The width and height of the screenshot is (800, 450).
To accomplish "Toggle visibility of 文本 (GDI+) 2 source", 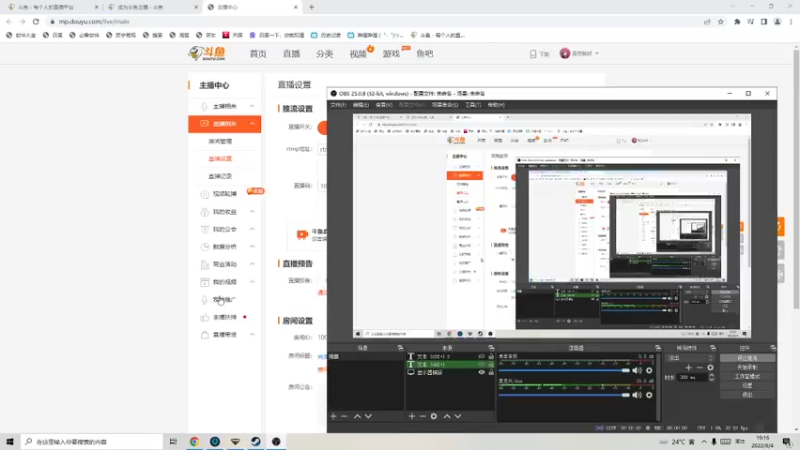I will [x=481, y=357].
